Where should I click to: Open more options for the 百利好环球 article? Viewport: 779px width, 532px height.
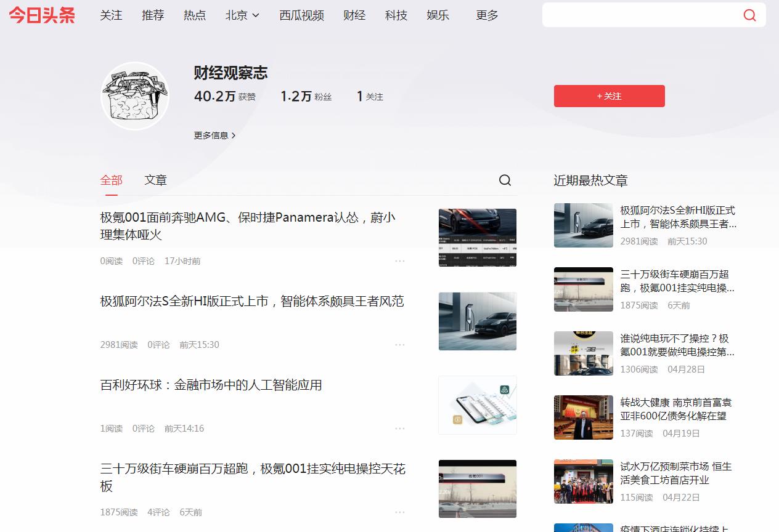[400, 429]
